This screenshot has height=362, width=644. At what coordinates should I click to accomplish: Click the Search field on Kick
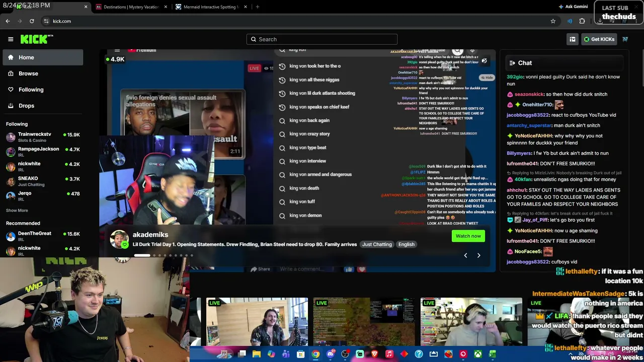(322, 39)
